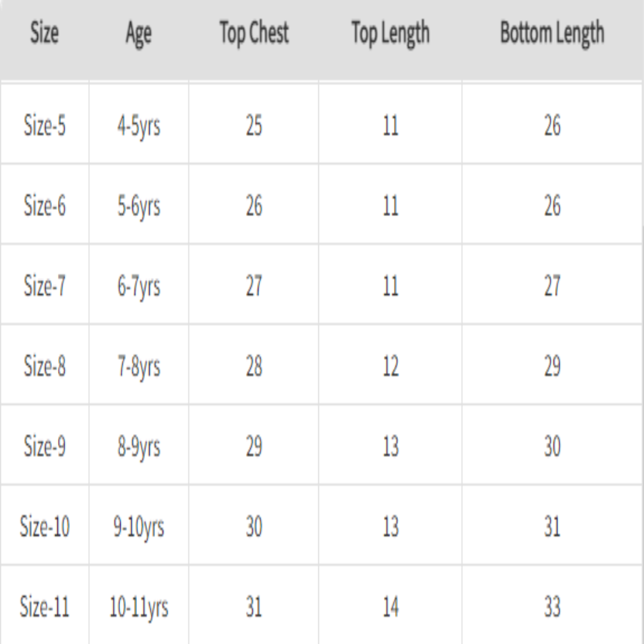Click the Top Chest column header
This screenshot has height=644, width=644.
(x=254, y=34)
